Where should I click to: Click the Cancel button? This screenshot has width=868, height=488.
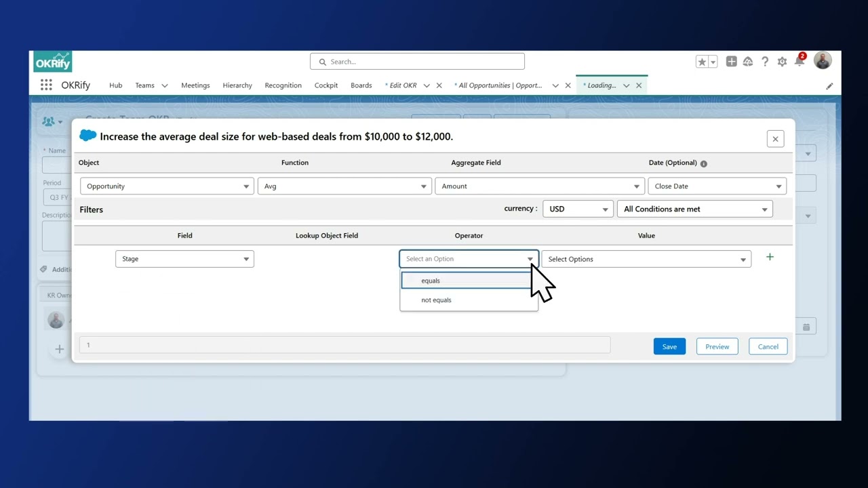pos(768,346)
